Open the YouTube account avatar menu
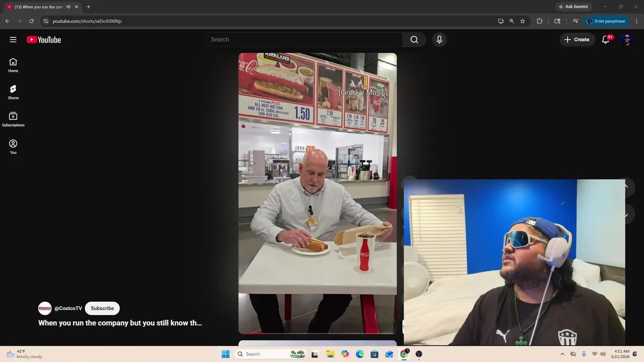The width and height of the screenshot is (644, 362). tap(626, 40)
